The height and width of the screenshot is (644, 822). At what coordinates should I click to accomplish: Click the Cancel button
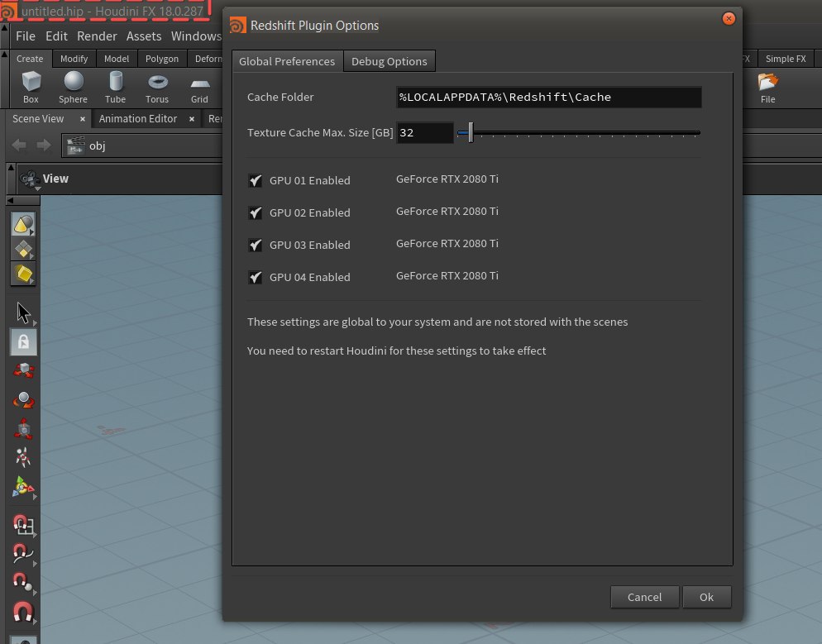pyautogui.click(x=644, y=597)
